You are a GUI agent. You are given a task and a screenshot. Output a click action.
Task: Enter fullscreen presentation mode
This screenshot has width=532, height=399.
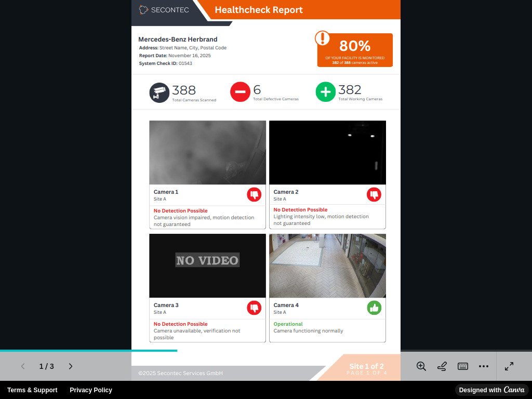tap(509, 366)
